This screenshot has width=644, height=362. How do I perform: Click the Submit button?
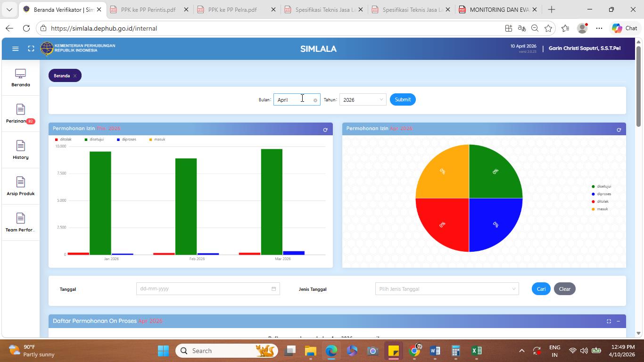pos(403,99)
